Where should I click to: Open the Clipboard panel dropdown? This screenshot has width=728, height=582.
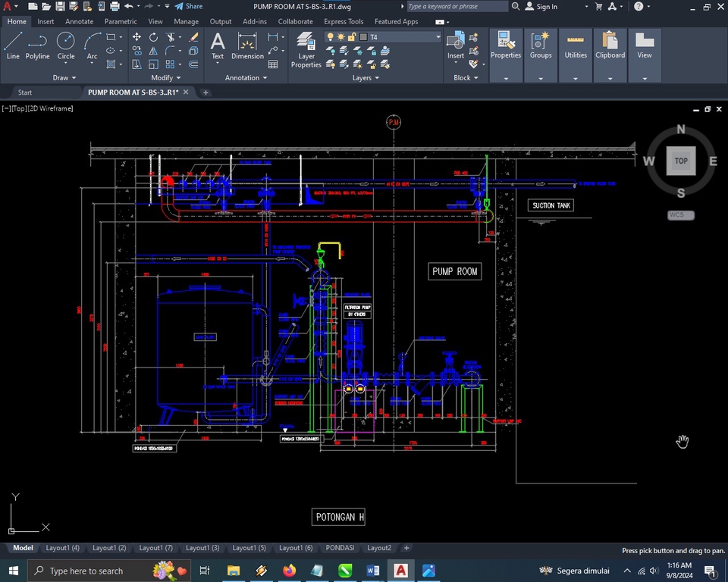coord(610,79)
